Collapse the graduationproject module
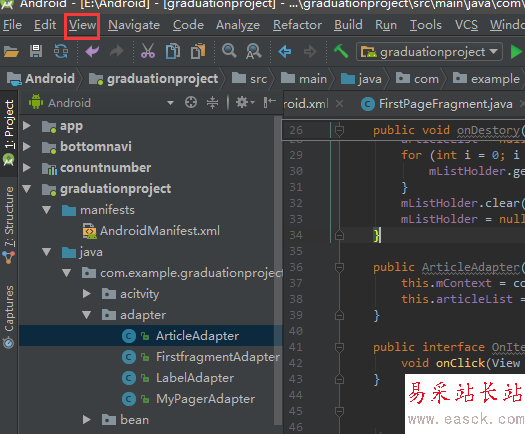 [27, 189]
